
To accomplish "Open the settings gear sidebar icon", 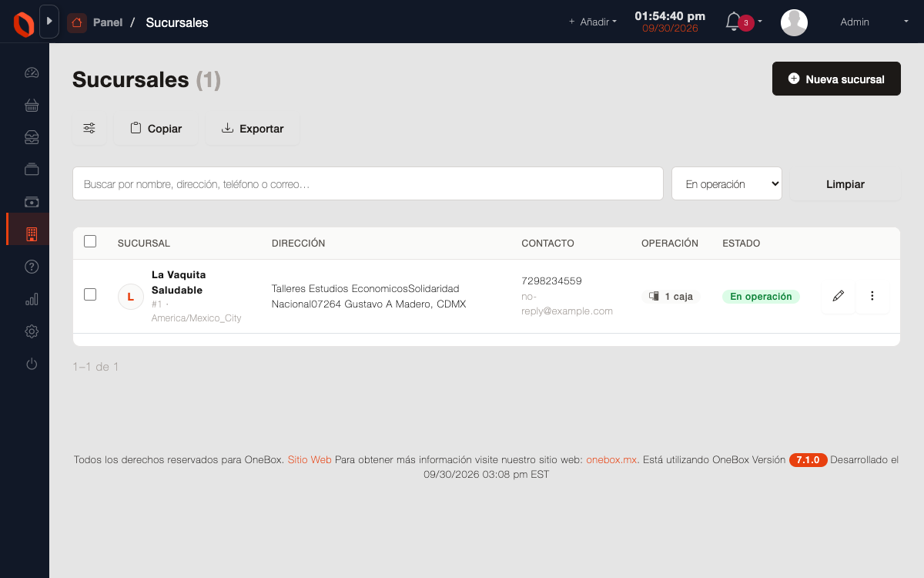I will (x=32, y=331).
